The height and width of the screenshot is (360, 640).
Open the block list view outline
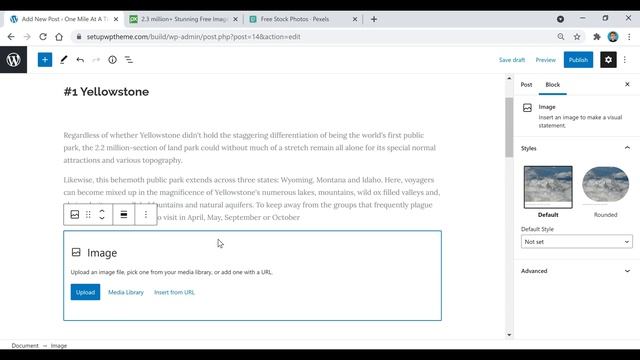129,60
